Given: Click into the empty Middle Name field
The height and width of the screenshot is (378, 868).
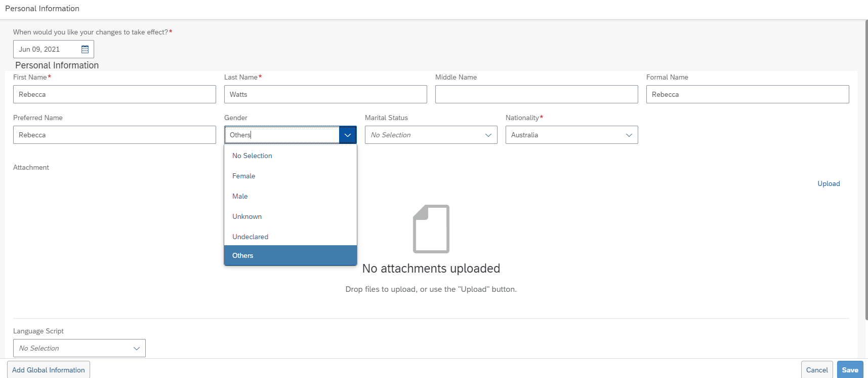Looking at the screenshot, I should point(536,94).
